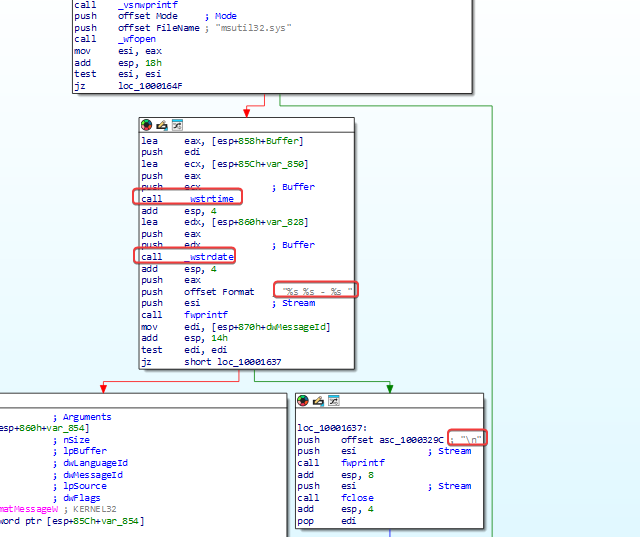640x537 pixels.
Task: Click the group-nodes icon in the _wstrtime block
Action: [177, 125]
